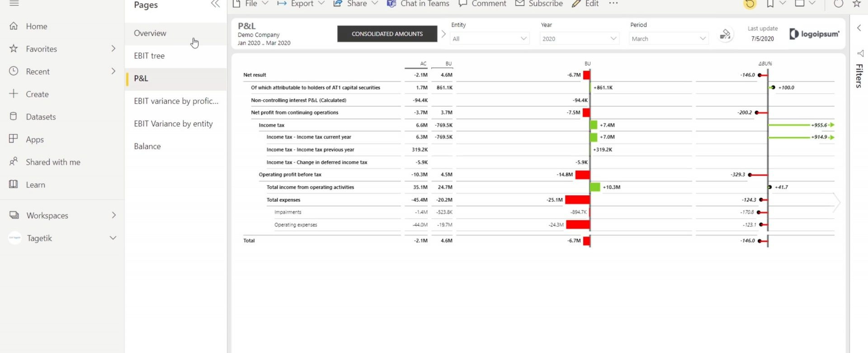Click the Refresh circle icon
This screenshot has height=353, width=868.
pyautogui.click(x=838, y=4)
